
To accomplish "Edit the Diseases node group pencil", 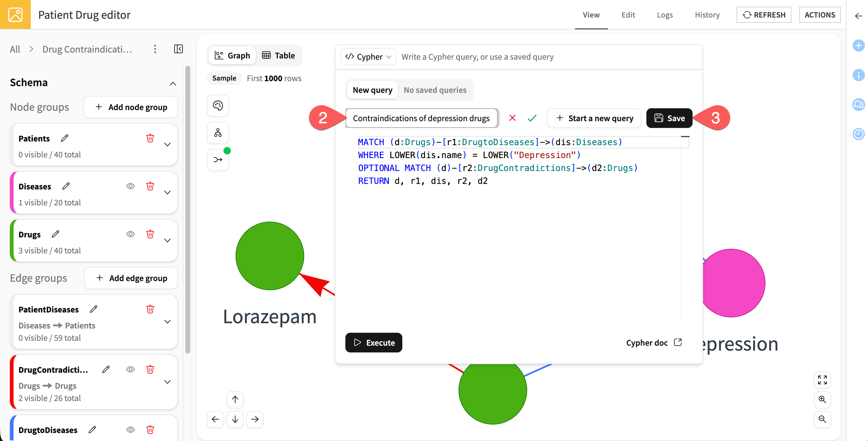I will pos(66,186).
